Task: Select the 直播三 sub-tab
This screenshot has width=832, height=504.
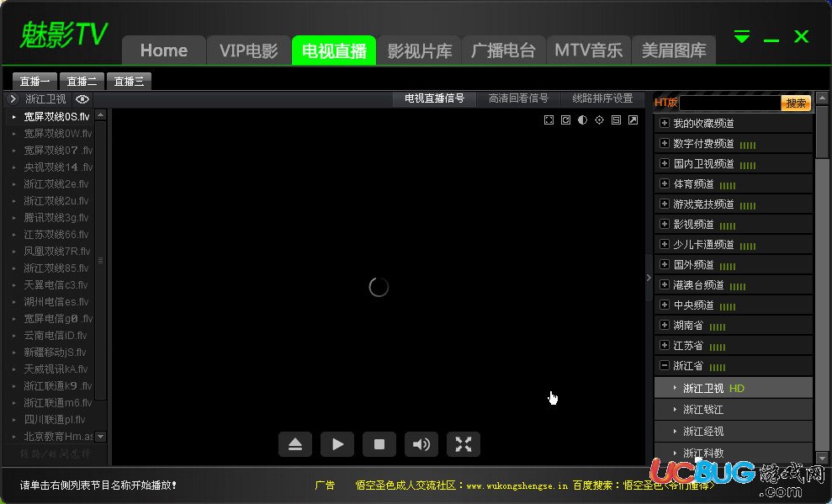Action: point(129,81)
